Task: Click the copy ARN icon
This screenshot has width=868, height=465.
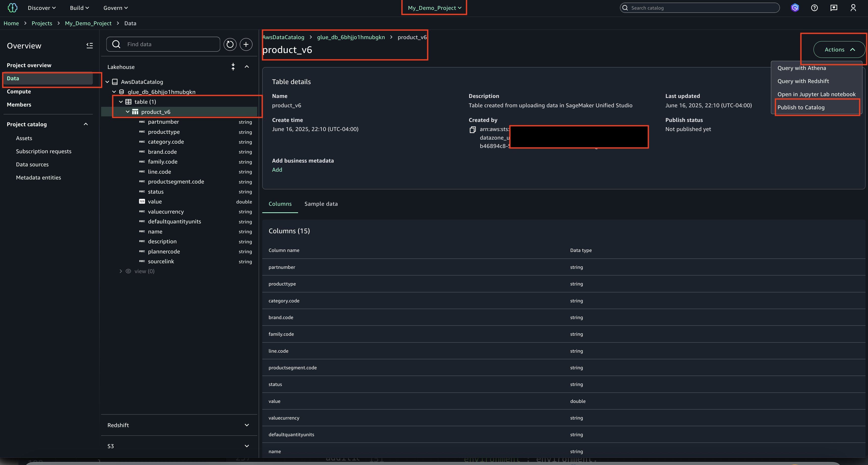Action: [472, 130]
